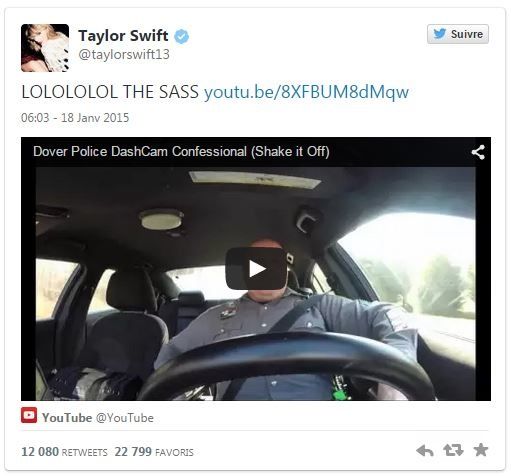Click the @taylorswift13 handle

click(x=124, y=54)
